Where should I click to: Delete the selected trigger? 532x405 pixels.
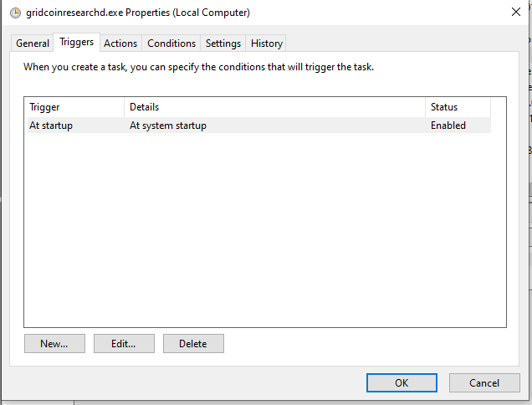tap(193, 344)
